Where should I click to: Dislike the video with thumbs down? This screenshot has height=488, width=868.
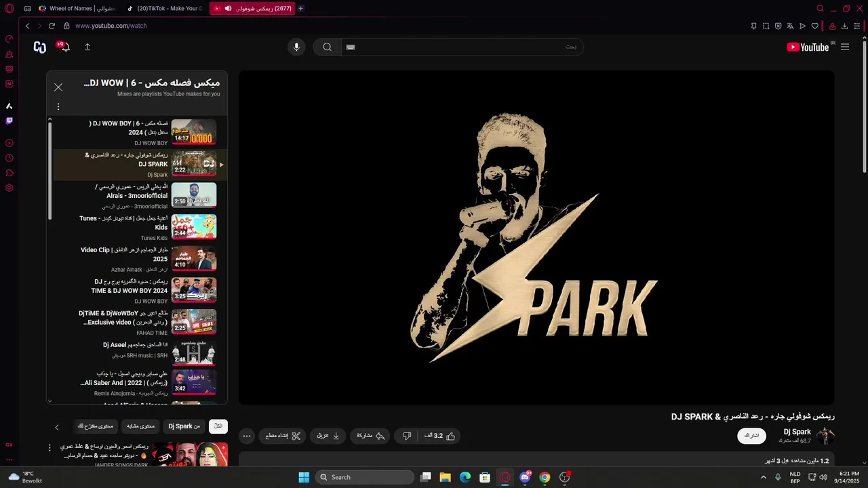click(x=407, y=436)
